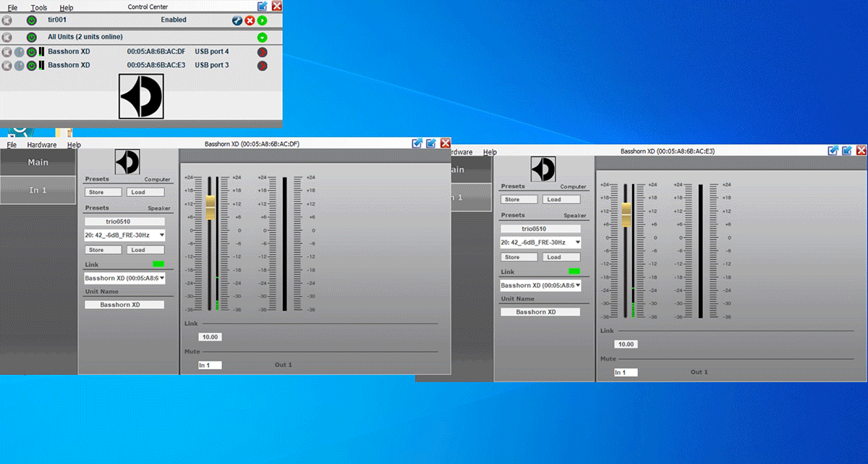
Task: Click the Unit Name field in AC:DF window
Action: (125, 305)
